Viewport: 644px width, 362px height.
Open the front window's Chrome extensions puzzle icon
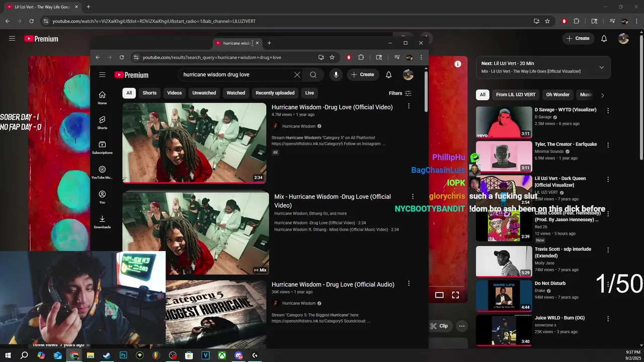click(361, 57)
